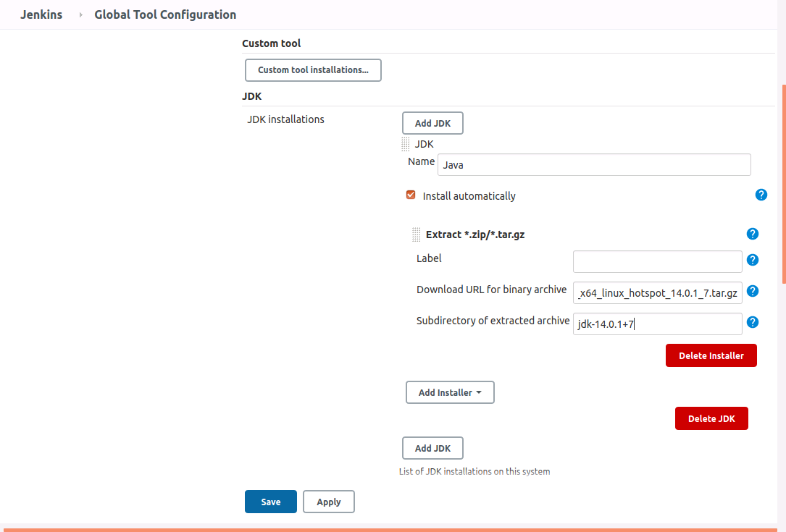The width and height of the screenshot is (786, 532).
Task: Open Global Tool Configuration breadcrumb
Action: 165,14
